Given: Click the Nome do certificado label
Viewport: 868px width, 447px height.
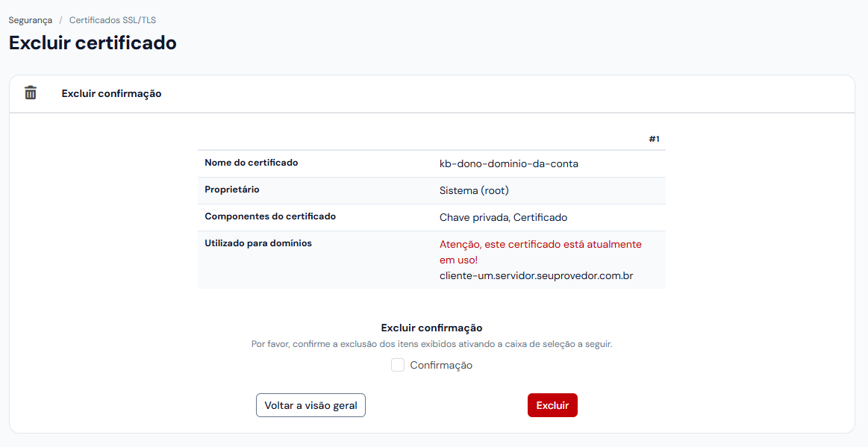Looking at the screenshot, I should tap(252, 163).
